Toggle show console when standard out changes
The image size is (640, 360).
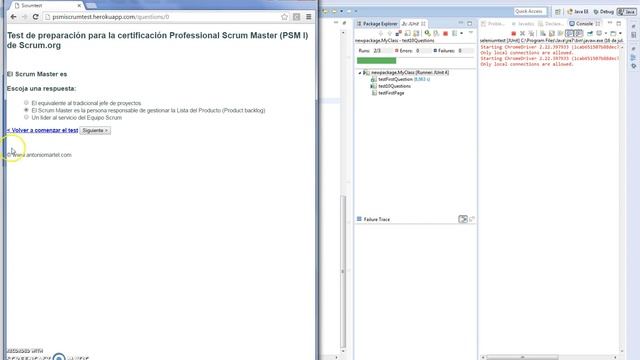pos(569,33)
